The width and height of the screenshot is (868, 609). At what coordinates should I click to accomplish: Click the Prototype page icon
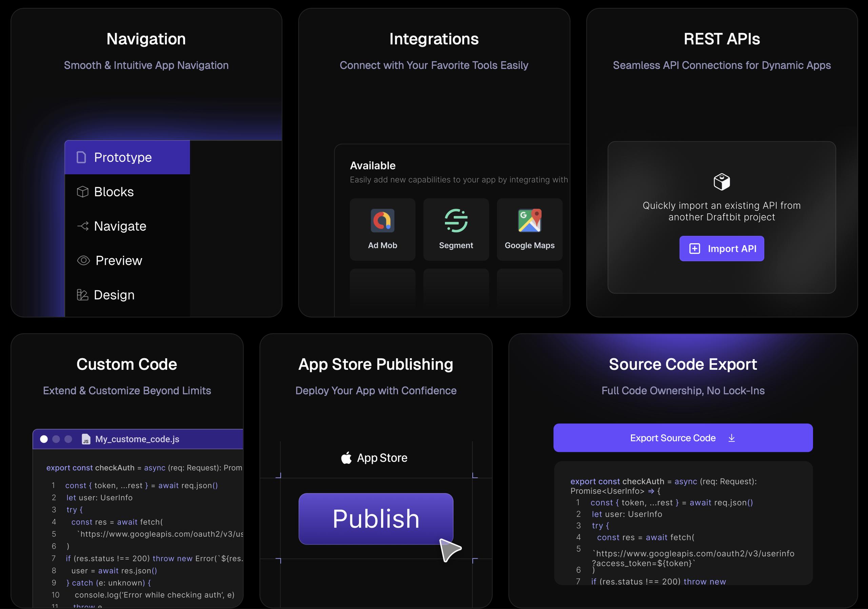click(x=81, y=157)
